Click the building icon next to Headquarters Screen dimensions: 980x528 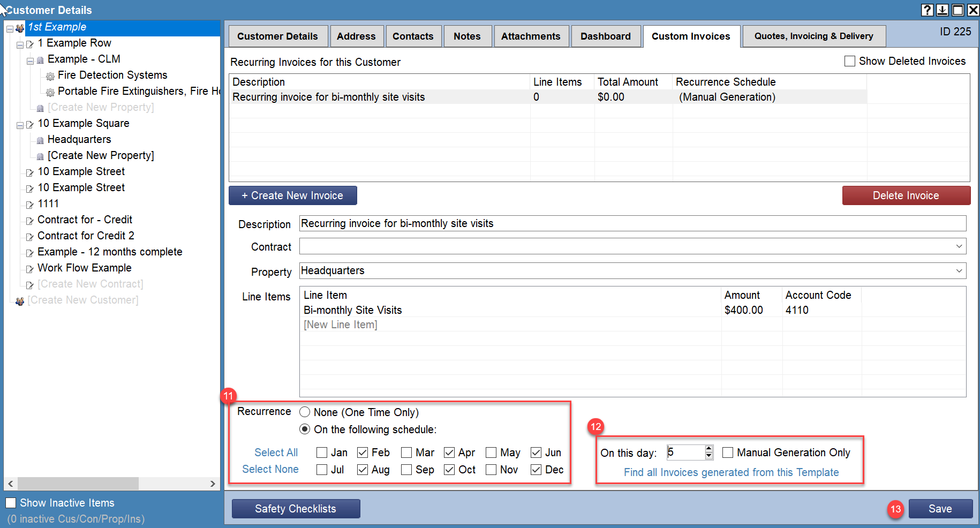(40, 139)
